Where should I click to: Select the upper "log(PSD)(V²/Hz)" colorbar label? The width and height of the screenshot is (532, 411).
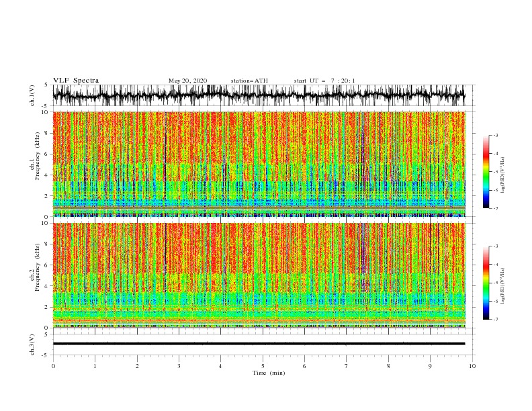pos(503,175)
